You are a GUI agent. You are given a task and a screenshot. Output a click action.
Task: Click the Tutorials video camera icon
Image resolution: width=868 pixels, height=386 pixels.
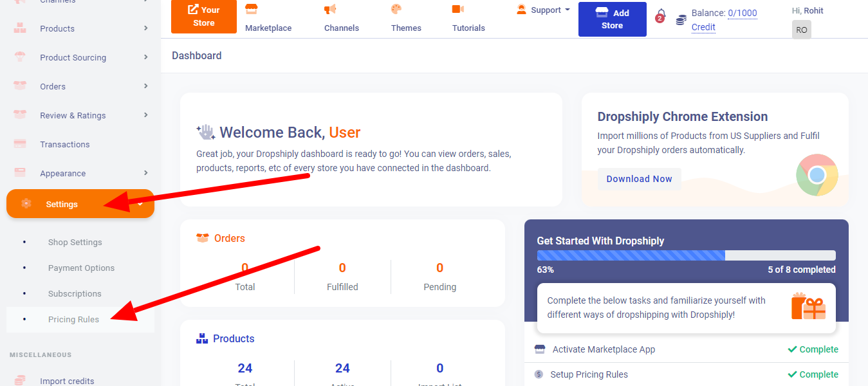(x=457, y=10)
